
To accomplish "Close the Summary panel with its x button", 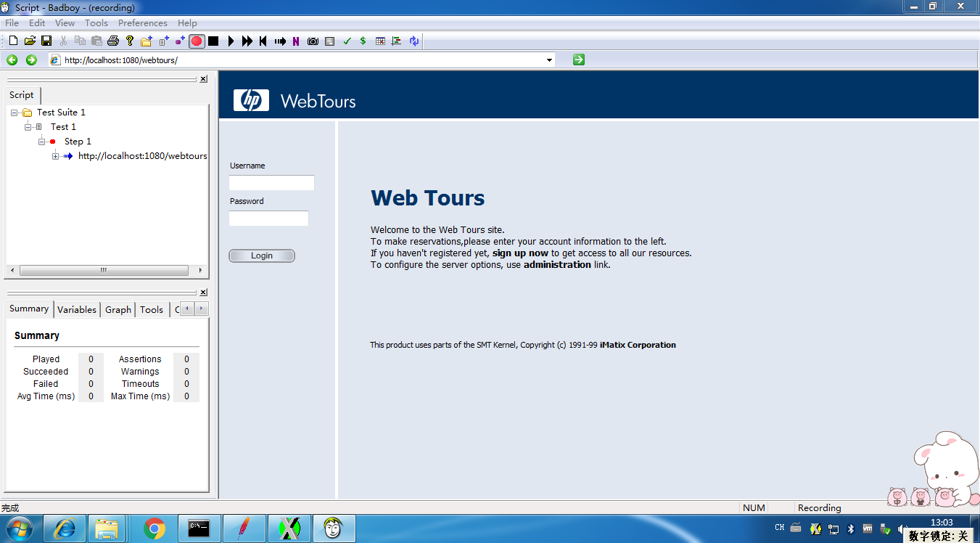I will pyautogui.click(x=203, y=293).
